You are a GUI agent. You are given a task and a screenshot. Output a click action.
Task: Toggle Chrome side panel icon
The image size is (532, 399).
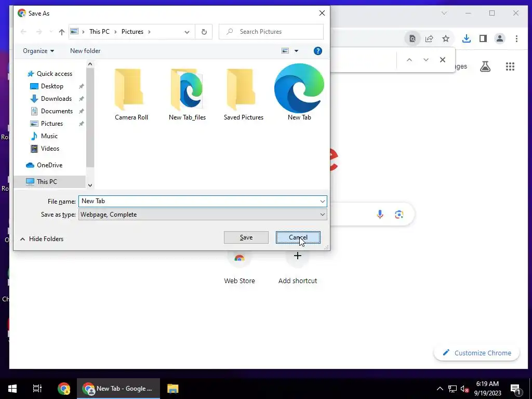(483, 38)
